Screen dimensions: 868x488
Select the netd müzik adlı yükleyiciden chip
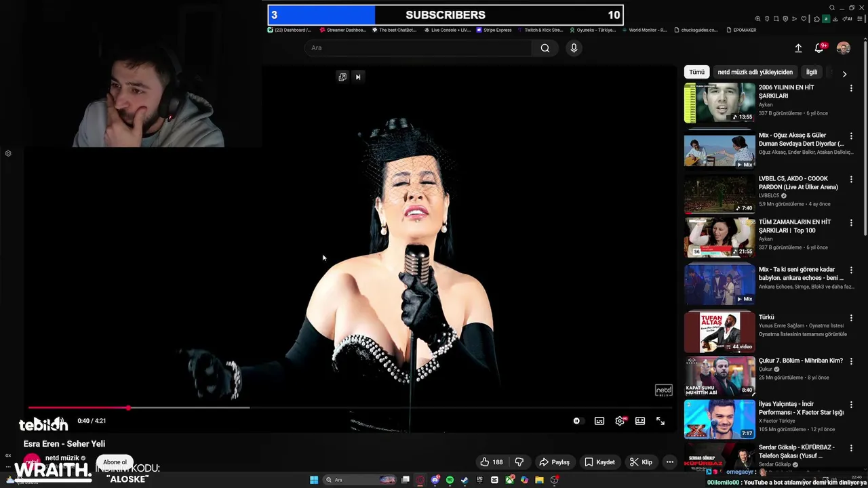tap(755, 72)
